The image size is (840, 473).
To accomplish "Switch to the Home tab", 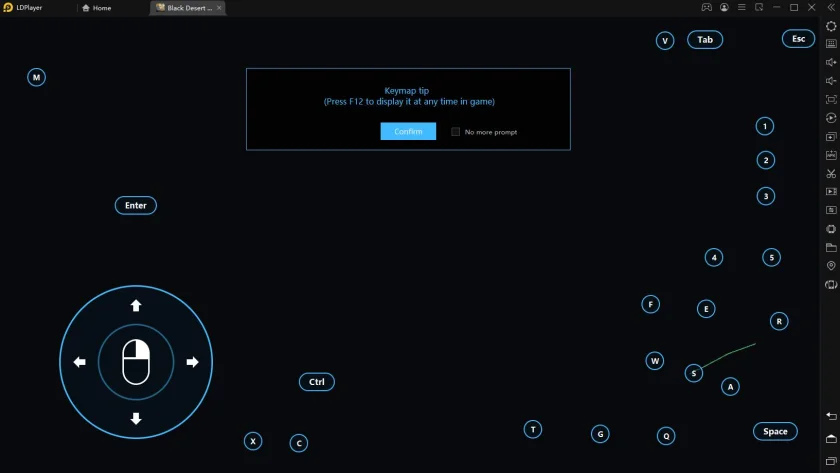I will pyautogui.click(x=97, y=8).
